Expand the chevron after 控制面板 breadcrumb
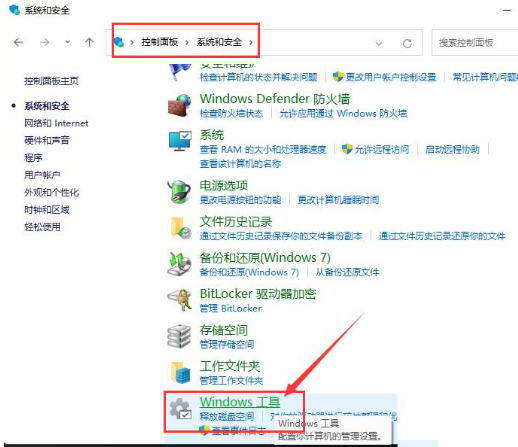 pyautogui.click(x=187, y=42)
